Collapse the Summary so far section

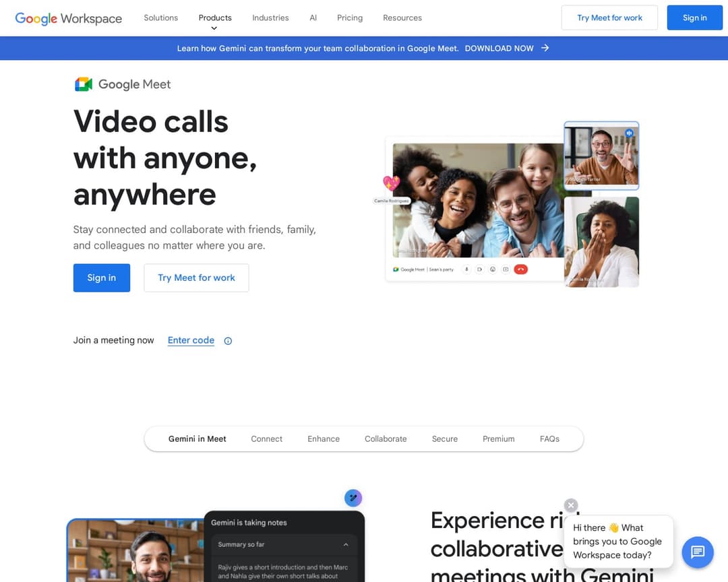pyautogui.click(x=346, y=544)
